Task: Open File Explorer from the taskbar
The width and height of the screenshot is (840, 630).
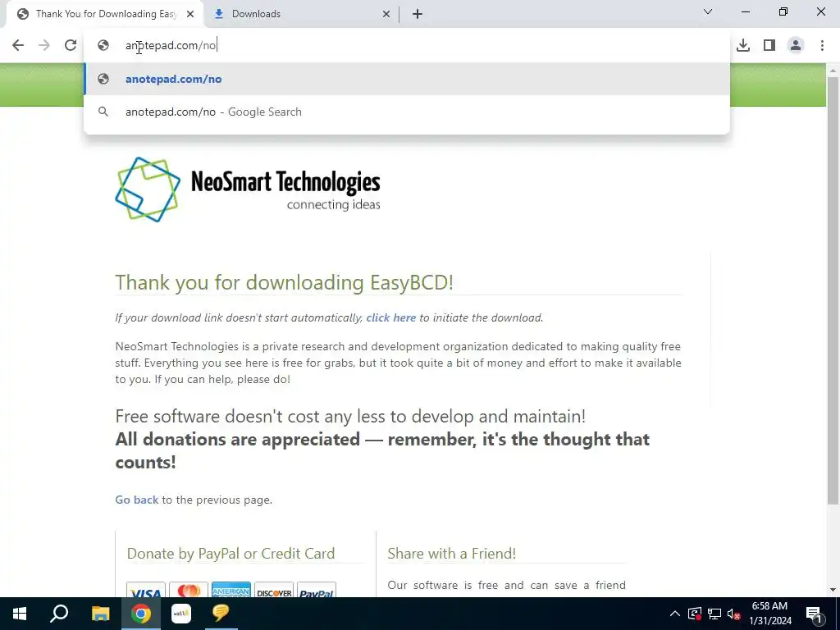Action: click(x=100, y=614)
